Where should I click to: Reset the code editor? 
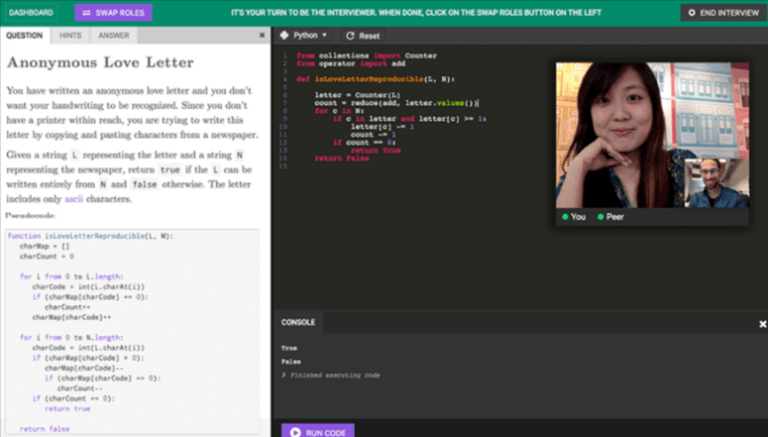point(362,35)
